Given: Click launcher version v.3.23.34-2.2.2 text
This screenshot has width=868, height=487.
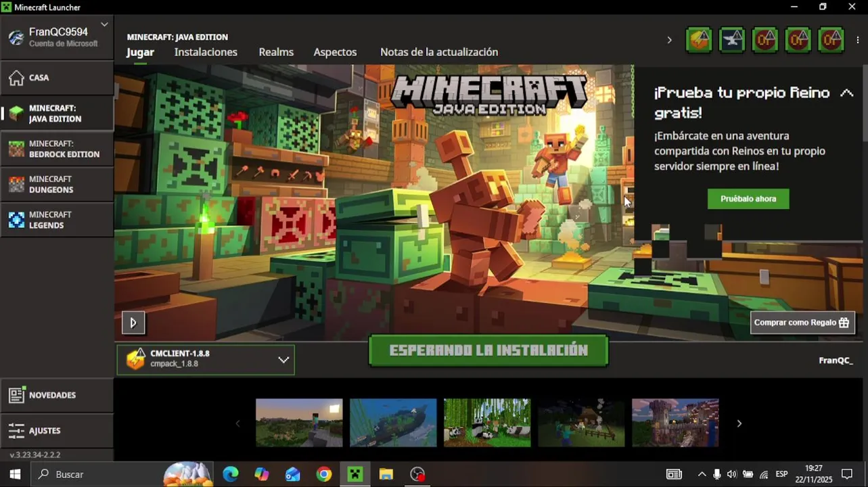Looking at the screenshot, I should 35,455.
